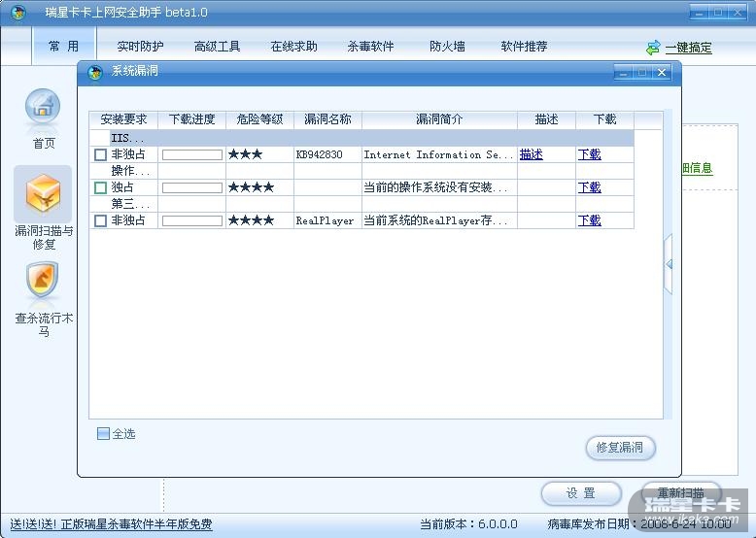Click the four-star rating in the 独占 row
The image size is (756, 538).
[x=252, y=187]
